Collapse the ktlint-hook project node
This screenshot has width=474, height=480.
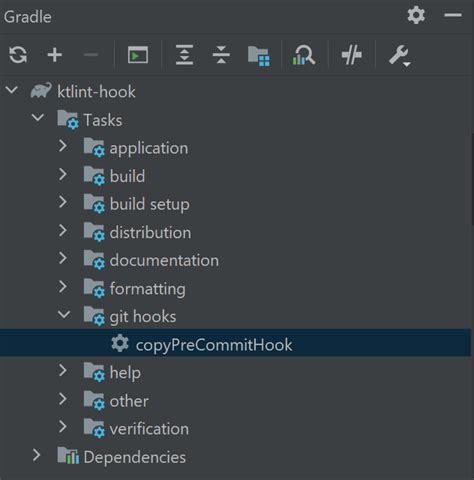(x=12, y=90)
